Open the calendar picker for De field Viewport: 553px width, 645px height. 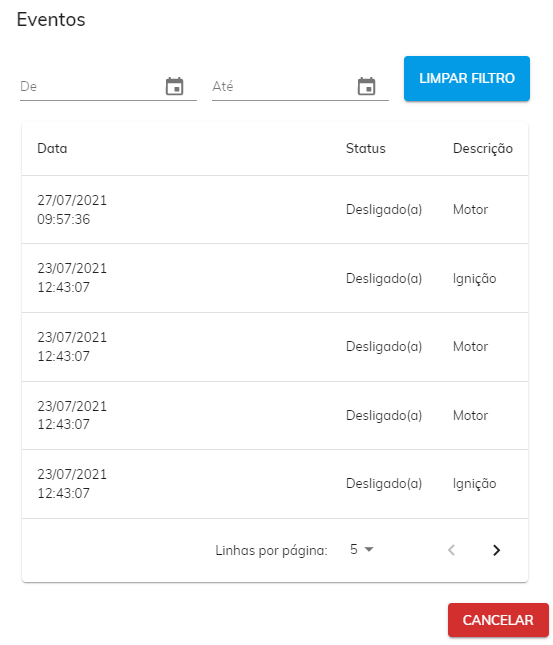pos(174,86)
